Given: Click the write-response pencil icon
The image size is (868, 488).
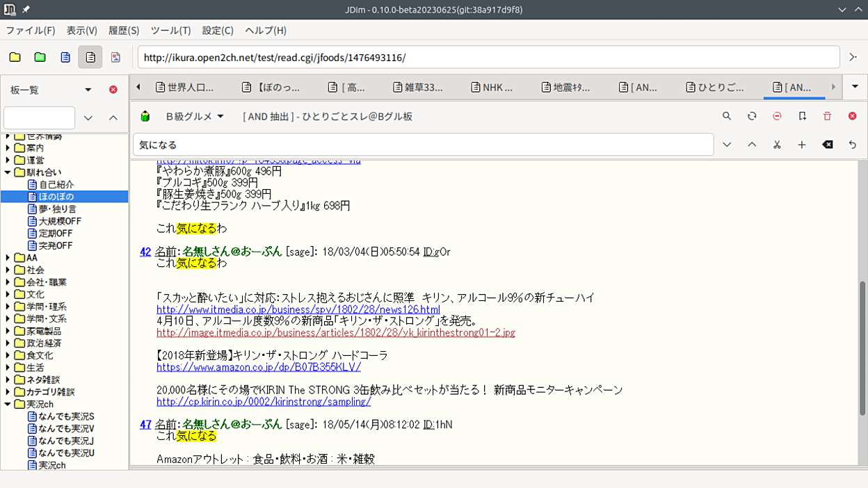Looking at the screenshot, I should (145, 116).
